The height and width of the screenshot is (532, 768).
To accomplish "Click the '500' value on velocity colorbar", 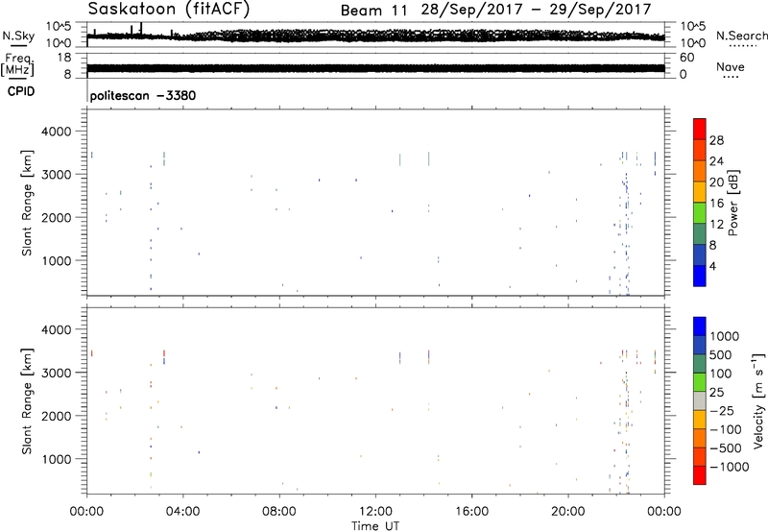I will (x=720, y=355).
